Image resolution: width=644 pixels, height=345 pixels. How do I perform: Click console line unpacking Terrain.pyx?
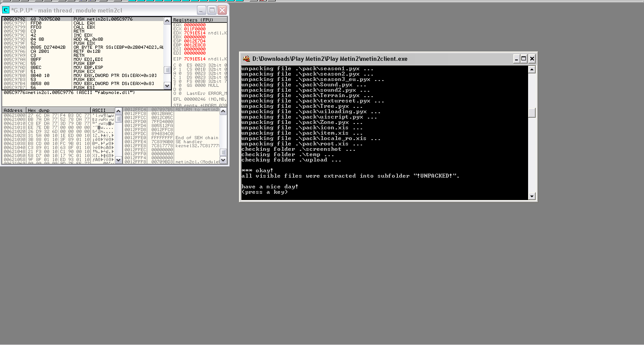(307, 95)
